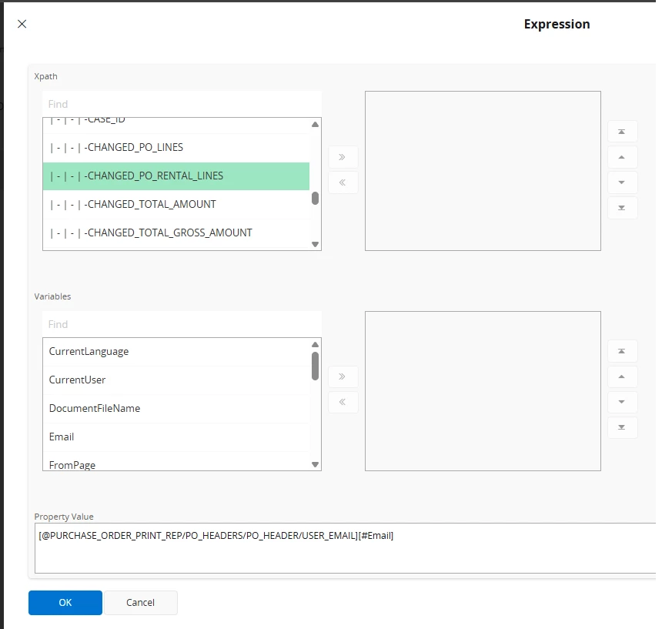Screen dimensions: 672x629
Task: Move Variables selection to bottom icon
Action: coord(622,427)
